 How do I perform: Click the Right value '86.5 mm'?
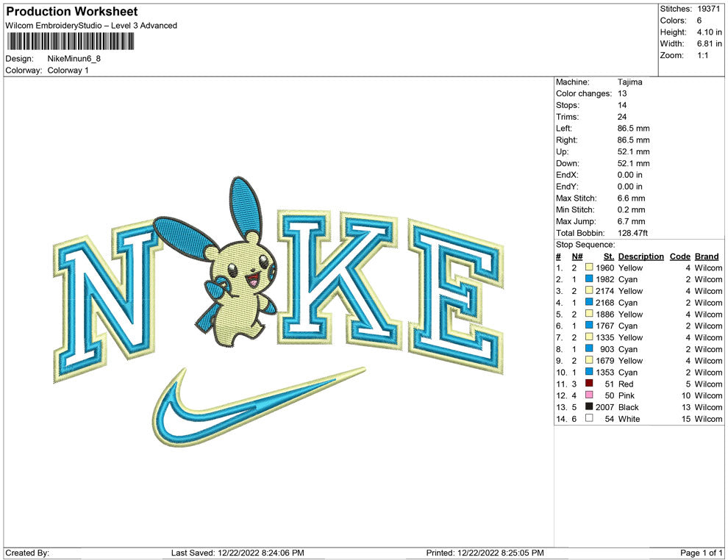[x=633, y=140]
